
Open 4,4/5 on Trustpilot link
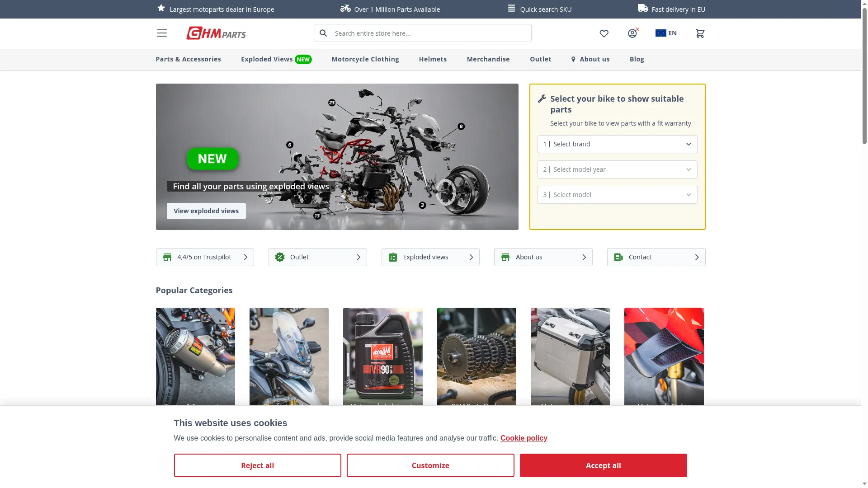[205, 257]
